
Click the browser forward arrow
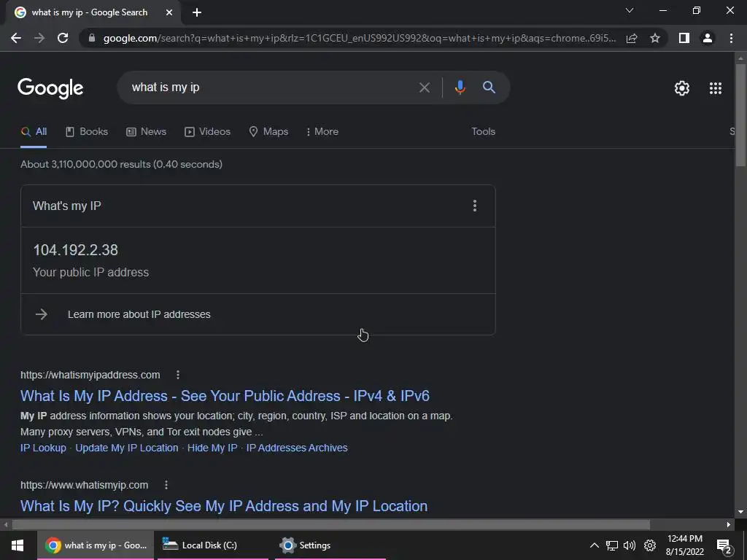[x=39, y=38]
